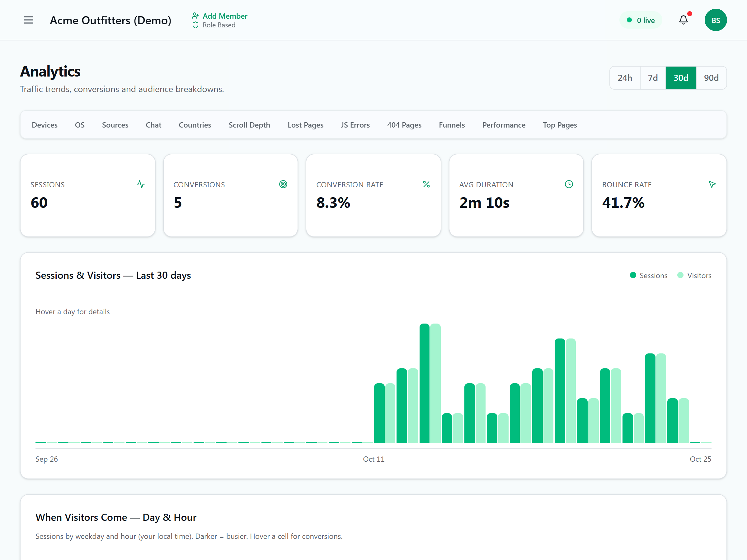The width and height of the screenshot is (747, 560).
Task: Click the Role Based label
Action: point(219,25)
